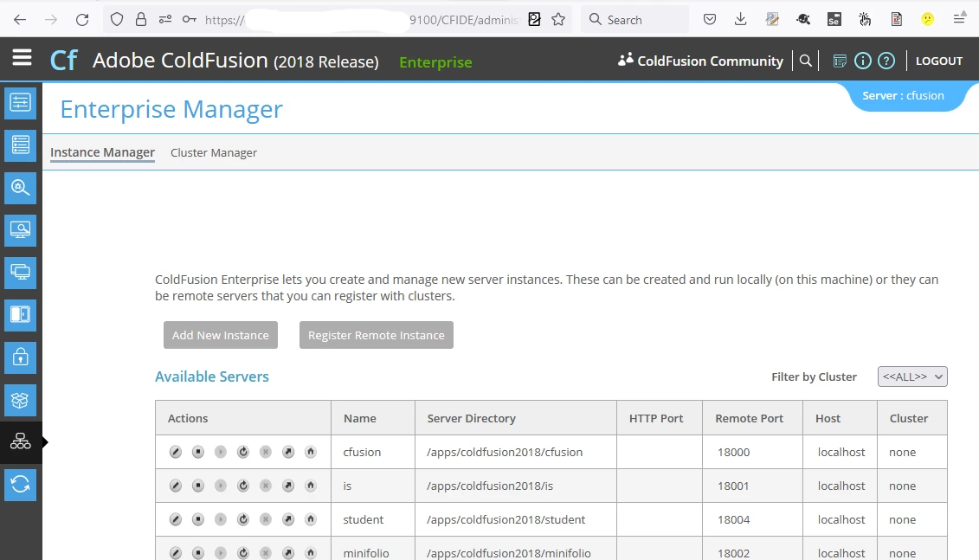Click arrow launch icon for student instance
The height and width of the screenshot is (560, 979).
tap(288, 519)
